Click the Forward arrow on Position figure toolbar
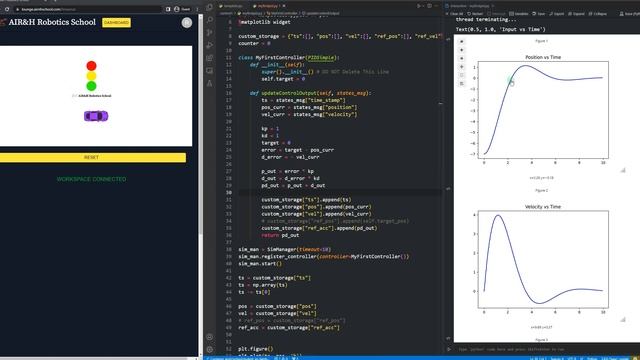The image size is (640, 360). [462, 58]
